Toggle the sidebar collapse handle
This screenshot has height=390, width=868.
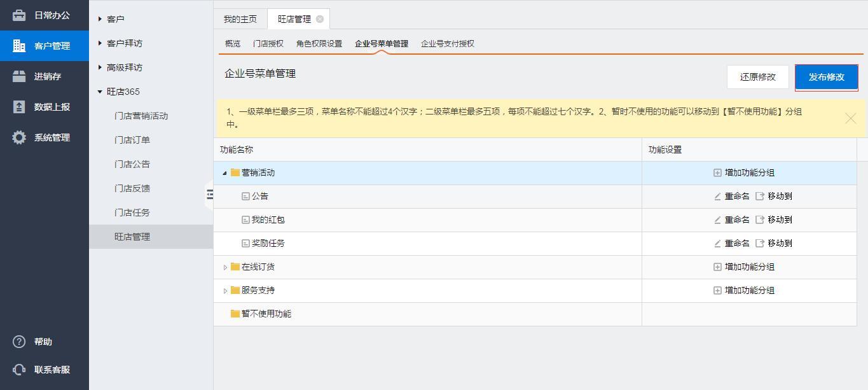(209, 194)
